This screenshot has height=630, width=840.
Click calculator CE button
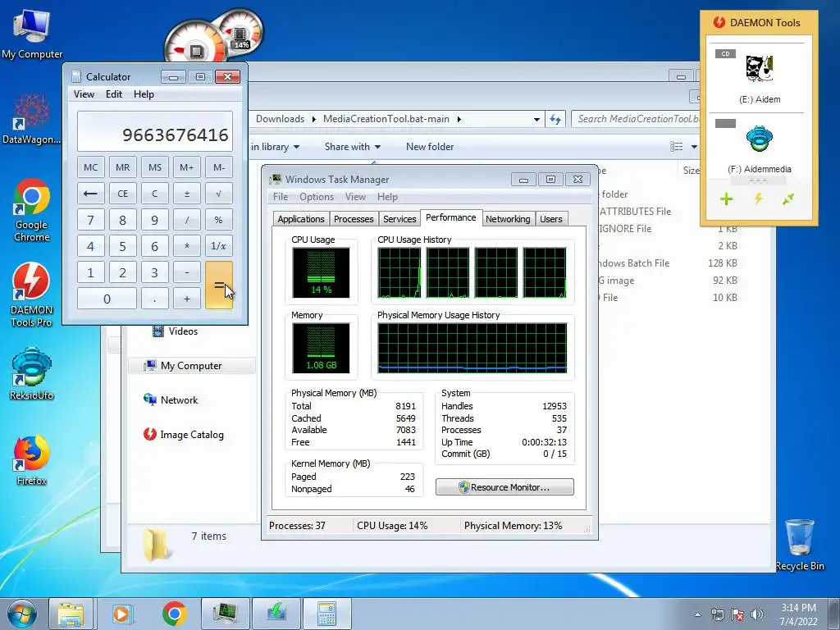(123, 194)
